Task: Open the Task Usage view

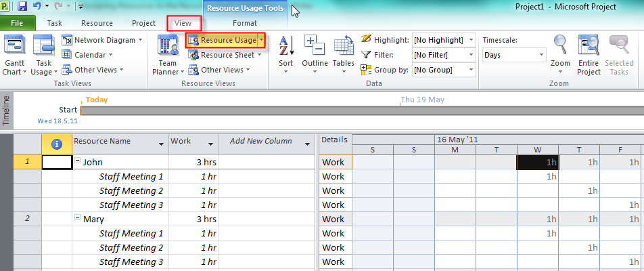Action: pyautogui.click(x=44, y=47)
